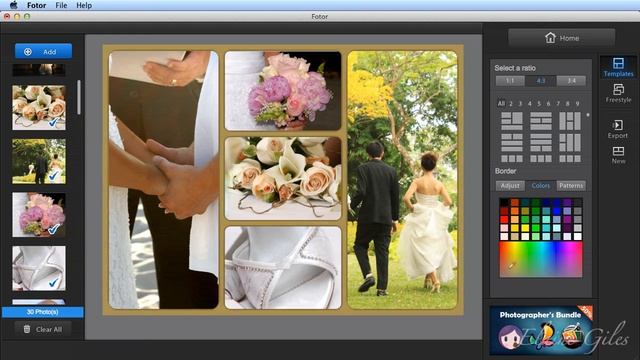
Task: Toggle checkmark on roses bouquet thumbnail
Action: 53,122
